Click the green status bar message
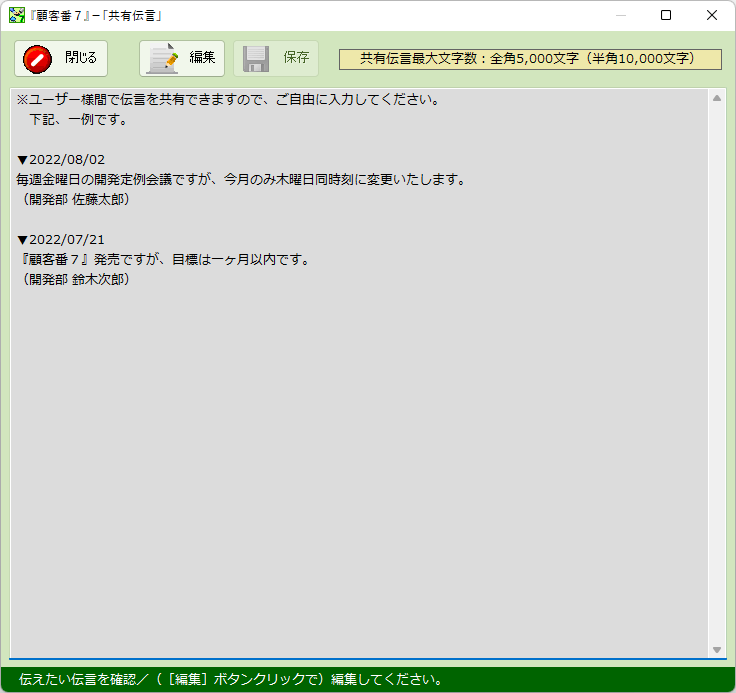 tap(230, 679)
